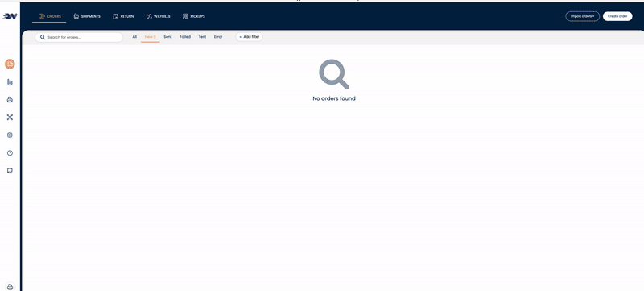
Task: Go to the Waybills tab
Action: [x=158, y=16]
